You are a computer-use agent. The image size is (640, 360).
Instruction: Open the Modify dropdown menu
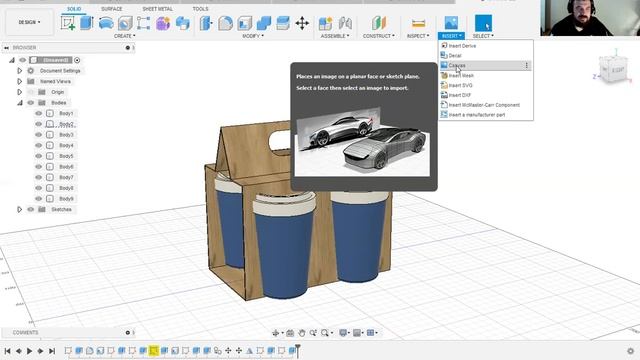tap(253, 36)
